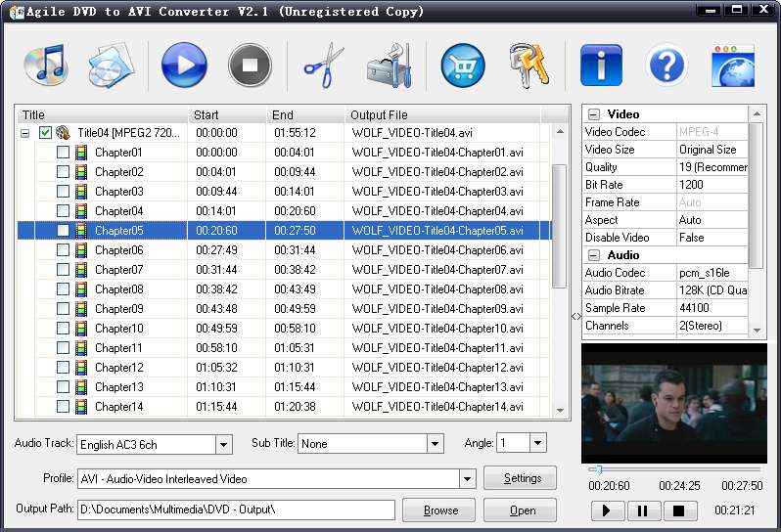The image size is (781, 532).
Task: Click the shopping cart purchase icon
Action: [463, 66]
